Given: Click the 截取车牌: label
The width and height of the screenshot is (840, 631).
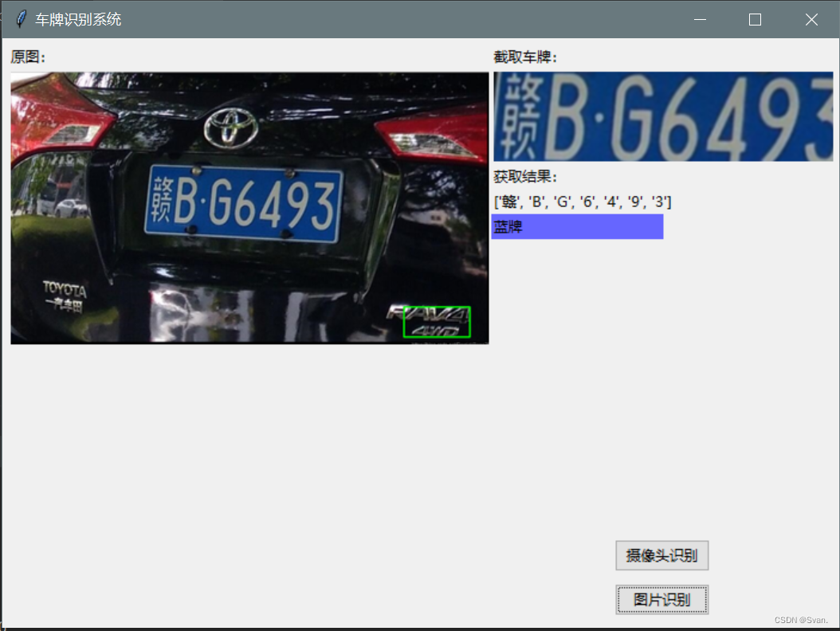Looking at the screenshot, I should 525,57.
